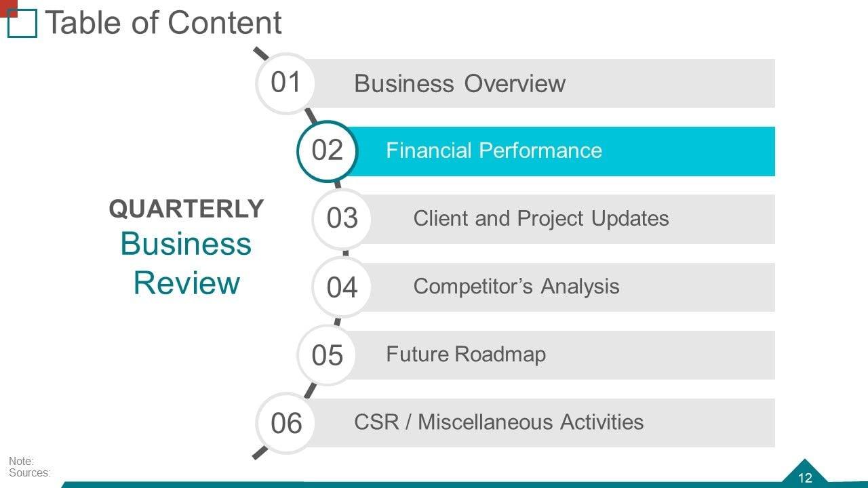Image resolution: width=868 pixels, height=488 pixels.
Task: Select the 04 circle marker
Action: pyautogui.click(x=342, y=287)
